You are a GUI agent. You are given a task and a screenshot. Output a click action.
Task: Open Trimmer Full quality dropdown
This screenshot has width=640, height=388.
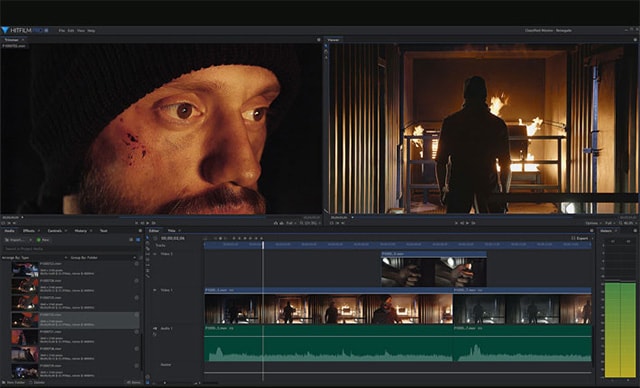click(x=291, y=223)
